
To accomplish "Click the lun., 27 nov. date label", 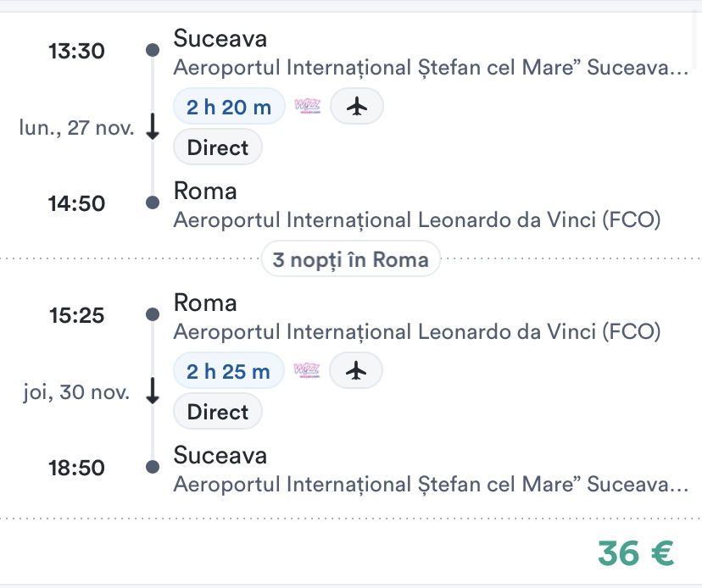I will (77, 128).
